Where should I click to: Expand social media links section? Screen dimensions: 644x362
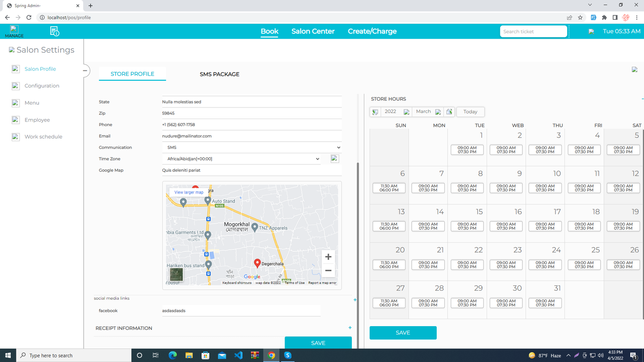355,300
